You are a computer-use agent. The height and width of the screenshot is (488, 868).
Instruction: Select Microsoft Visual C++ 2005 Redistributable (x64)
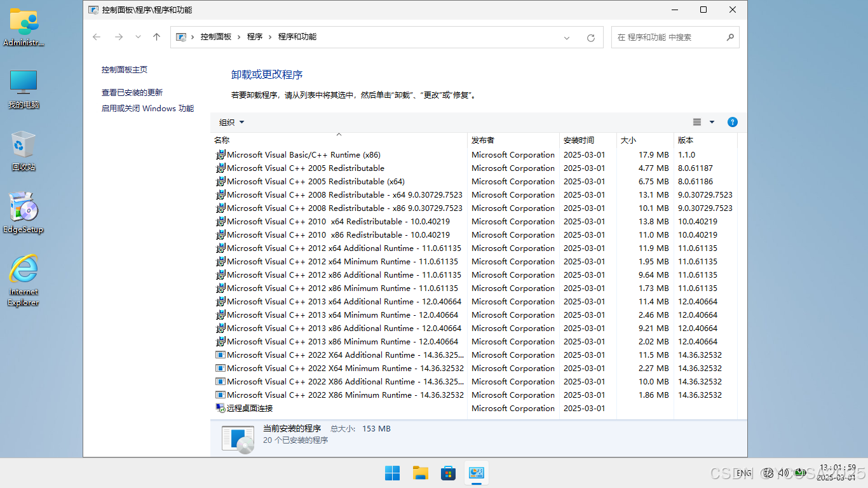pos(473,181)
